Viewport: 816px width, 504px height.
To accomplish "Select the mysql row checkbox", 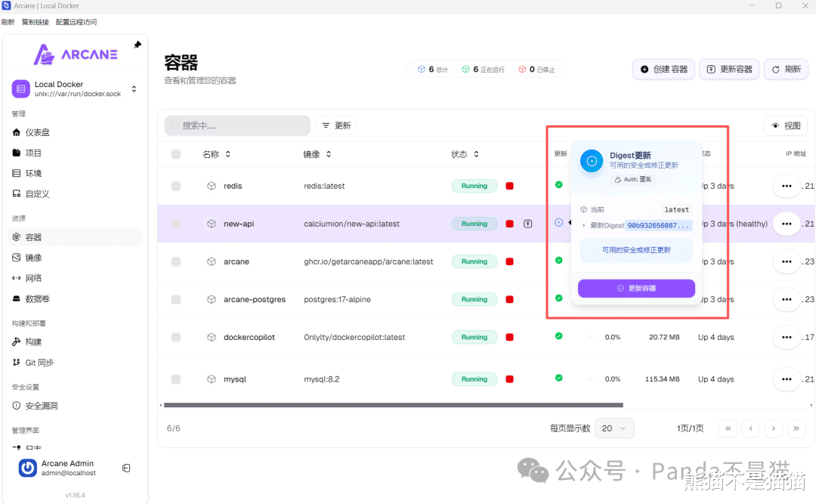I will [176, 379].
